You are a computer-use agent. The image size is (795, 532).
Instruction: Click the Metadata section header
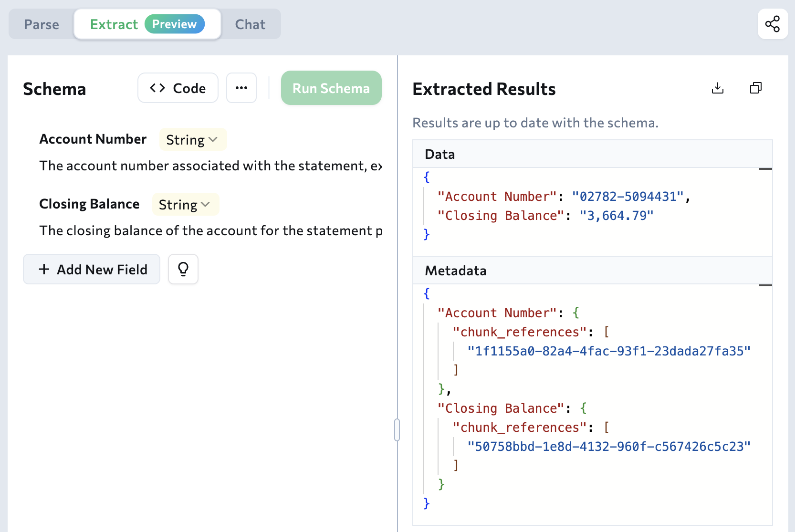click(x=593, y=271)
